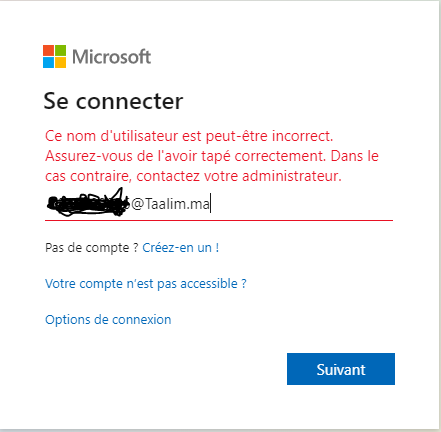Click the blue "Suivant" button
The width and height of the screenshot is (441, 432).
pyautogui.click(x=341, y=369)
